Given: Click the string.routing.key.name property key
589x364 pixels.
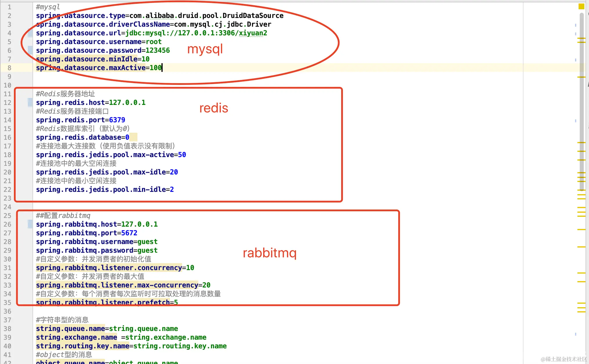Looking at the screenshot, I should click(x=82, y=346).
